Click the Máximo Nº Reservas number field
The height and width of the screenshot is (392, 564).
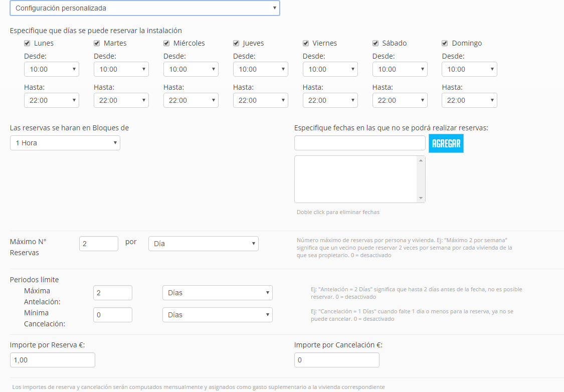(98, 244)
